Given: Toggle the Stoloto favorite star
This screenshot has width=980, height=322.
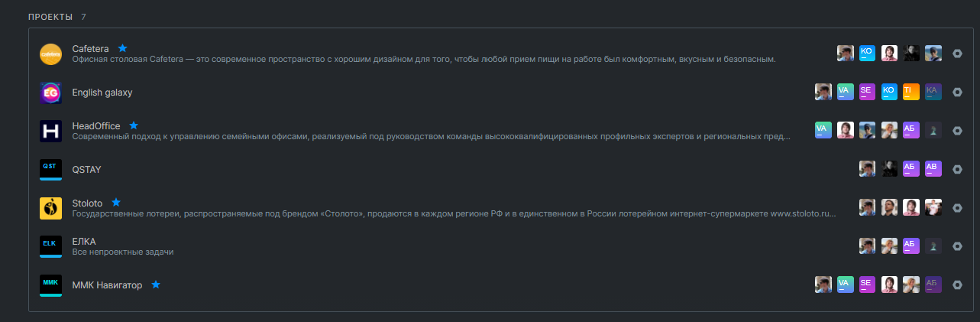Looking at the screenshot, I should point(116,203).
